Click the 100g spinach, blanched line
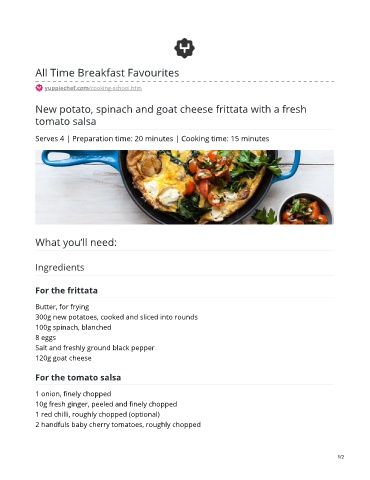The height and width of the screenshot is (480, 370). pyautogui.click(x=73, y=327)
